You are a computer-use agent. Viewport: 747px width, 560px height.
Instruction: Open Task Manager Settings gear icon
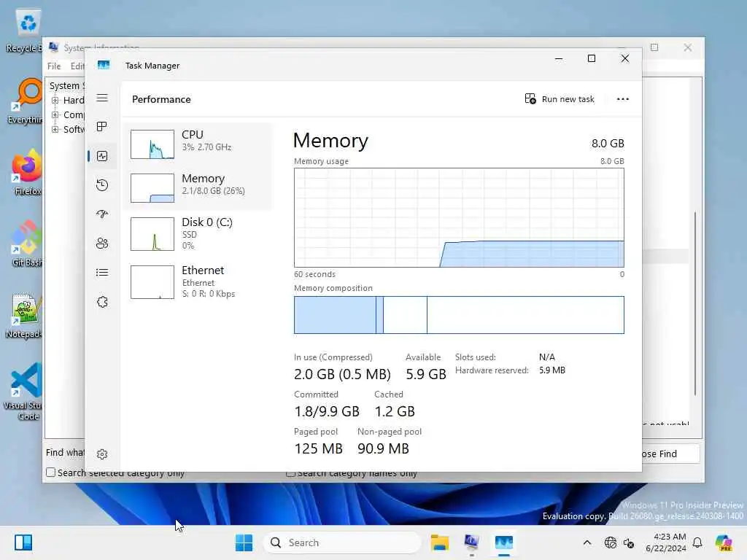(x=102, y=454)
